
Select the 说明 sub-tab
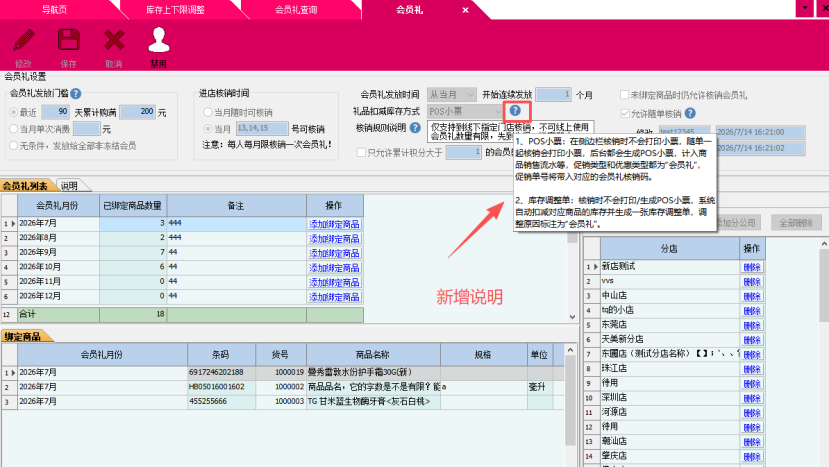click(69, 186)
